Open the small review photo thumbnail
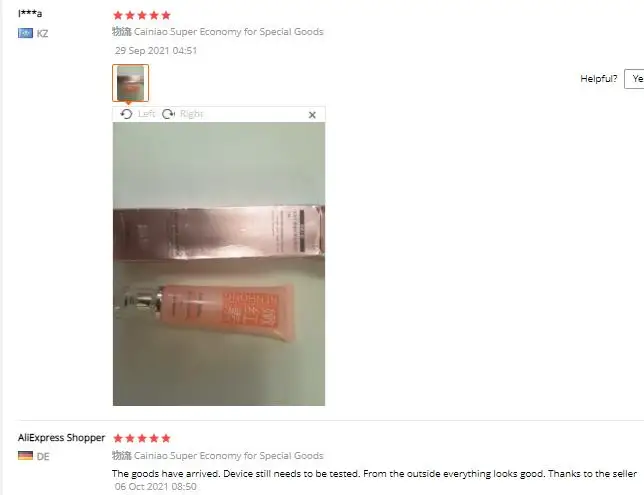Screen dimensions: 644x495 pos(131,83)
